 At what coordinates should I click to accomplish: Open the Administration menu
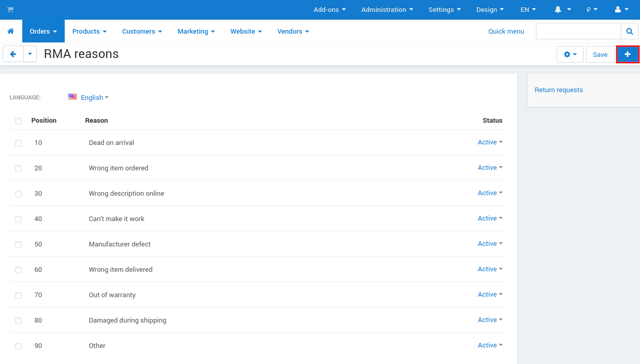[387, 10]
